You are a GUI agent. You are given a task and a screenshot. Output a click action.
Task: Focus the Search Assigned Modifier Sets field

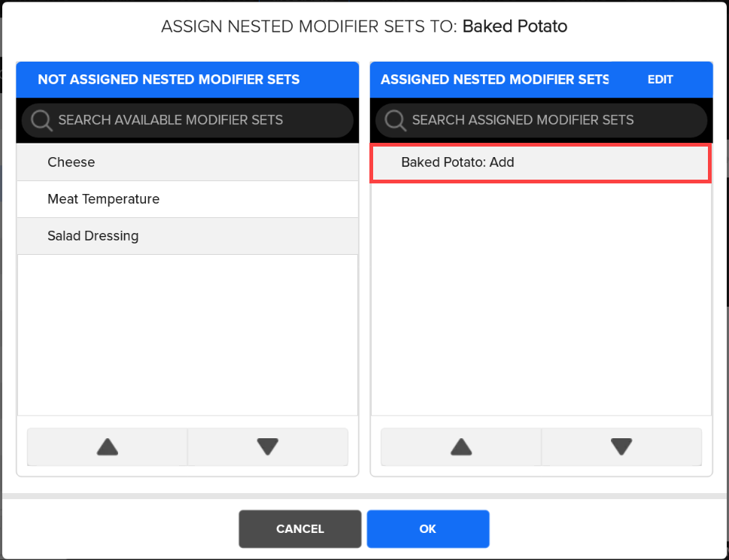(x=549, y=120)
